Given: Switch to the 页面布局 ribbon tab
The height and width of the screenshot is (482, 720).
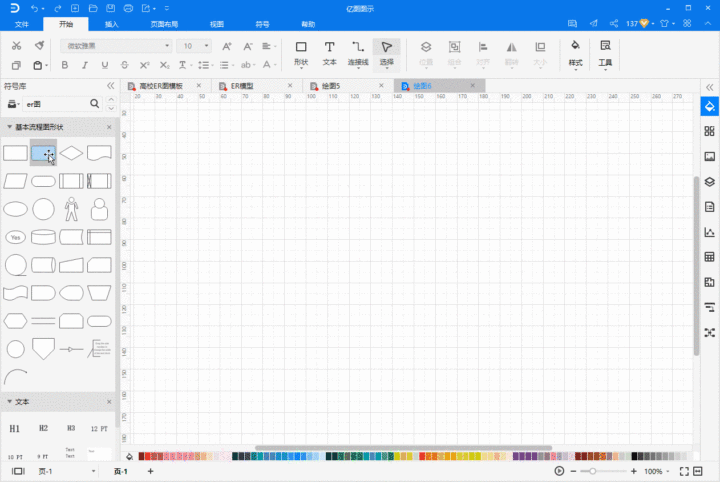Looking at the screenshot, I should (x=164, y=24).
